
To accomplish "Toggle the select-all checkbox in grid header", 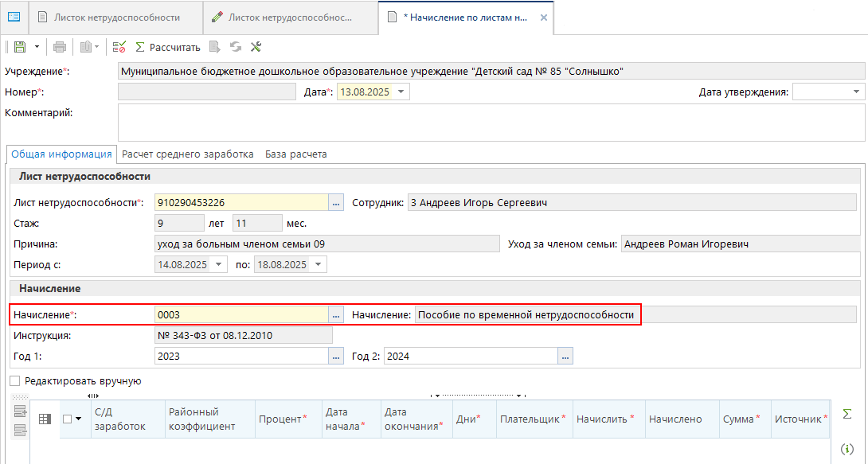I will click(67, 419).
